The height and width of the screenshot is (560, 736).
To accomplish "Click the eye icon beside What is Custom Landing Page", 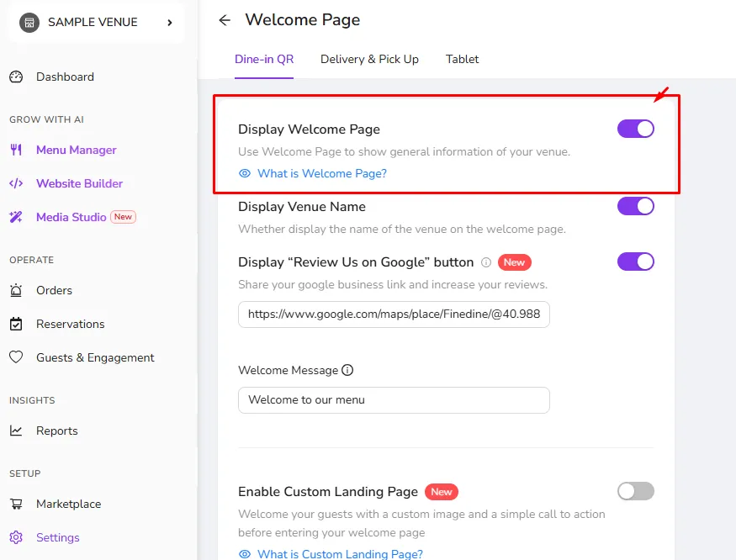I will click(245, 554).
